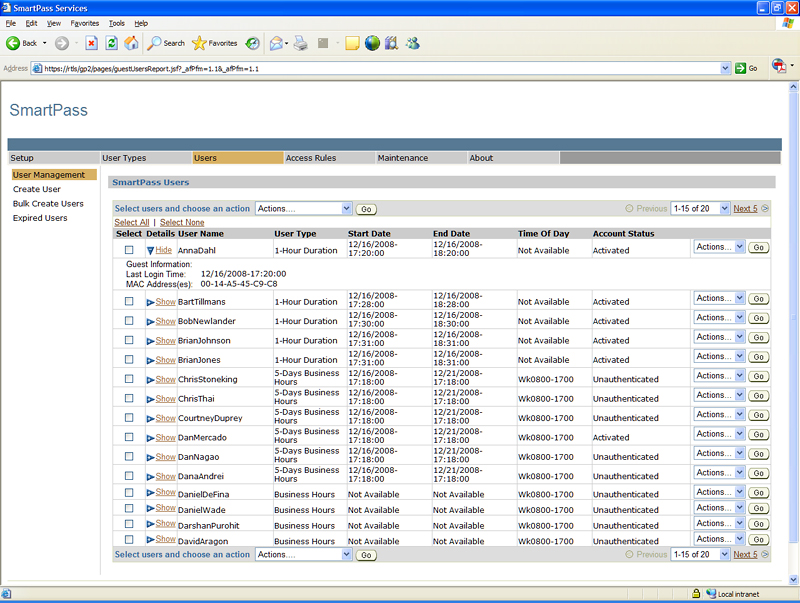Image resolution: width=800 pixels, height=603 pixels.
Task: Open browsing History icon
Action: [x=253, y=43]
